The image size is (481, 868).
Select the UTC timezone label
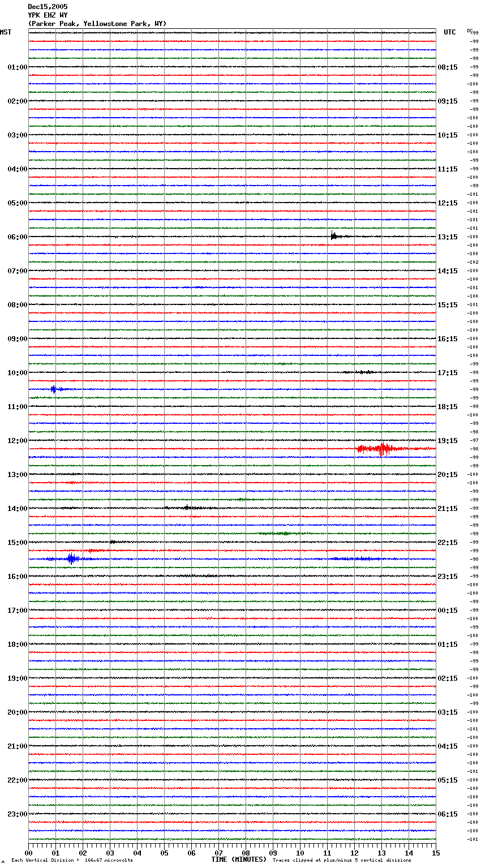click(x=450, y=32)
